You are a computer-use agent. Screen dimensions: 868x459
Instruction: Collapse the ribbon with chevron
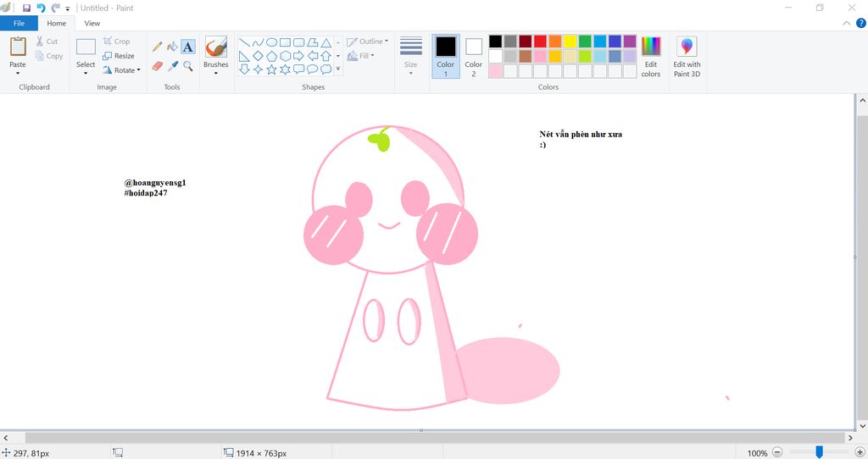point(847,23)
